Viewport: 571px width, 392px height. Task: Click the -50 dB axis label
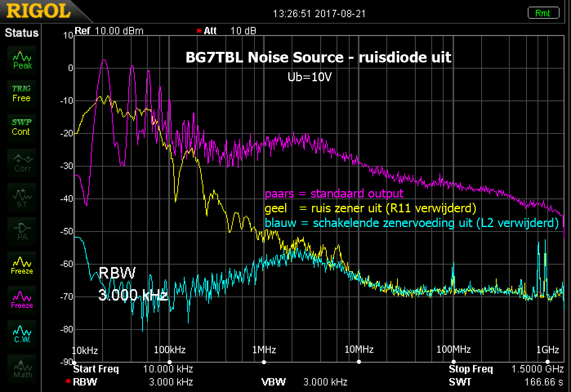(67, 232)
